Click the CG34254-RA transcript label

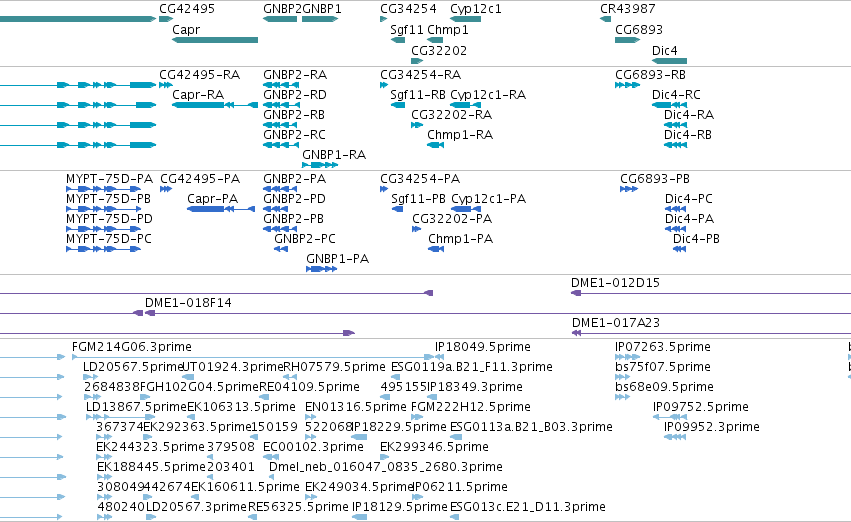click(421, 74)
